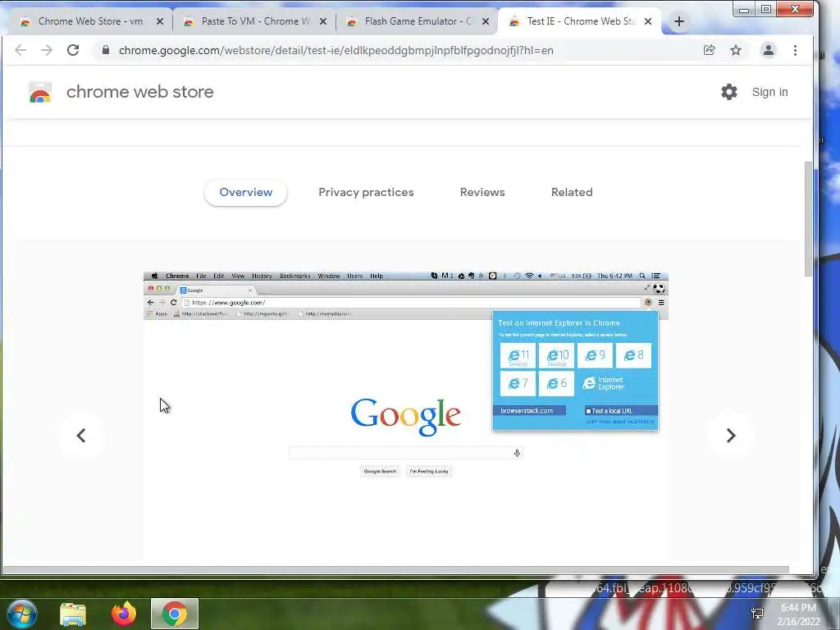Viewport: 840px width, 630px height.
Task: Click the browser forward arrow
Action: pyautogui.click(x=47, y=50)
